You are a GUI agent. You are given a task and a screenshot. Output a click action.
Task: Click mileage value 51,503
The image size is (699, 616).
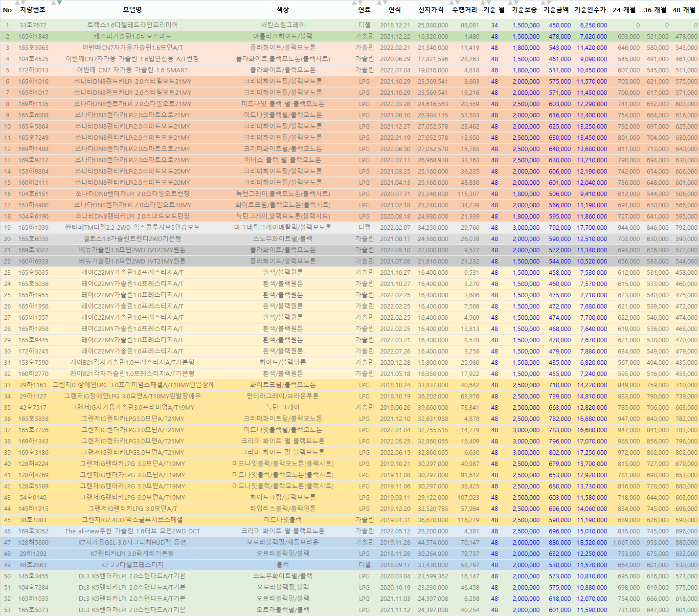pyautogui.click(x=470, y=115)
